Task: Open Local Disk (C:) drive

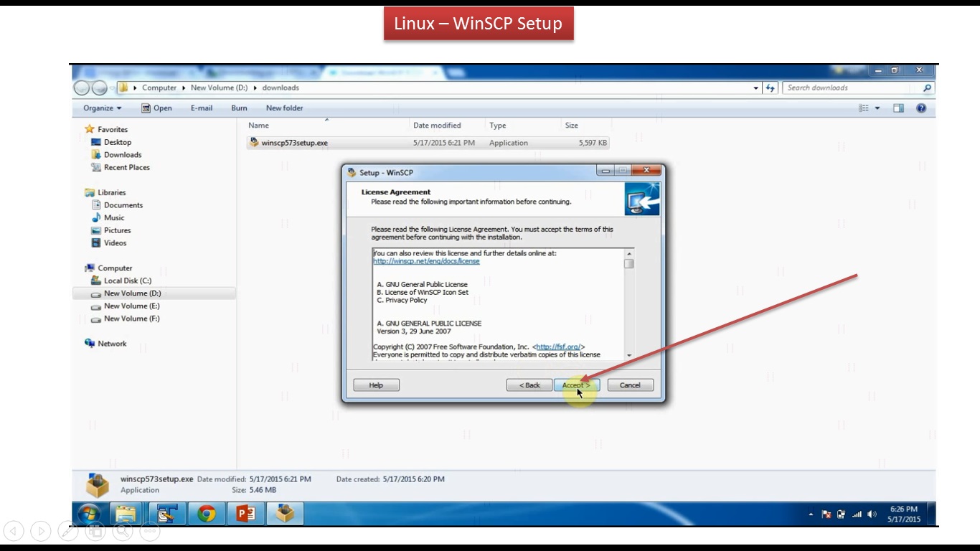Action: tap(121, 281)
